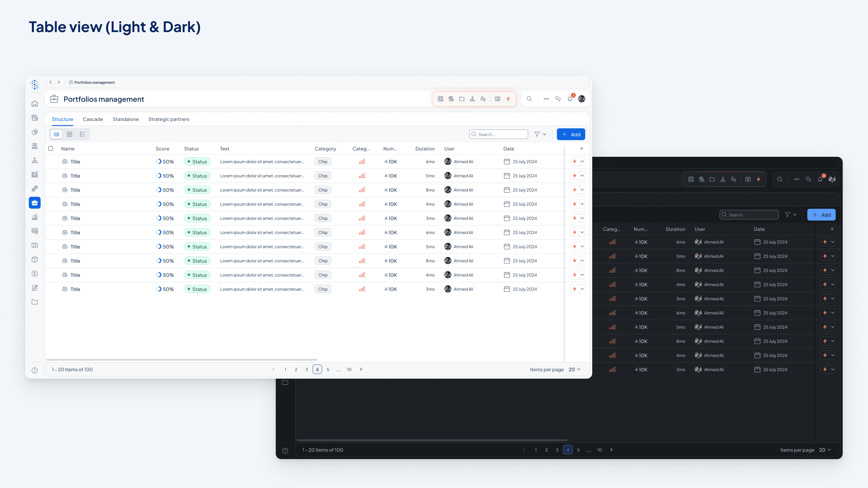Open Items per page dropdown in light table
868x488 pixels.
tap(575, 369)
